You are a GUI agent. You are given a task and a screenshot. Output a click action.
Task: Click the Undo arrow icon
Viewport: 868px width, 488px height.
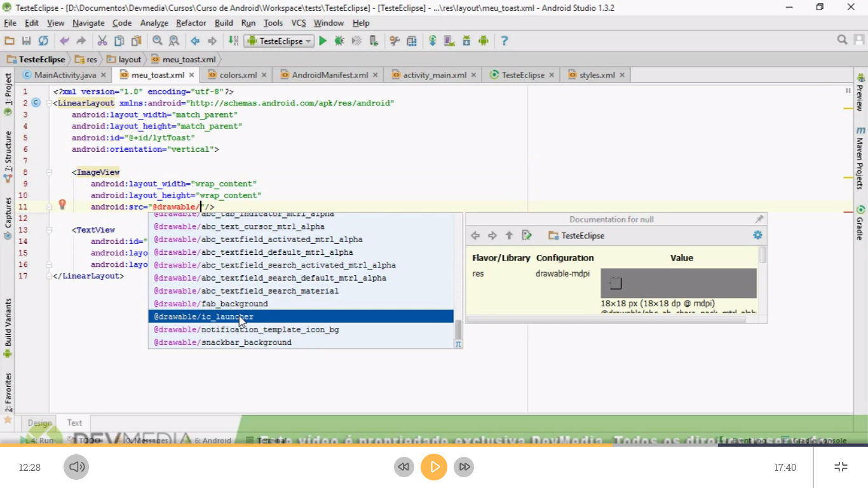click(64, 41)
